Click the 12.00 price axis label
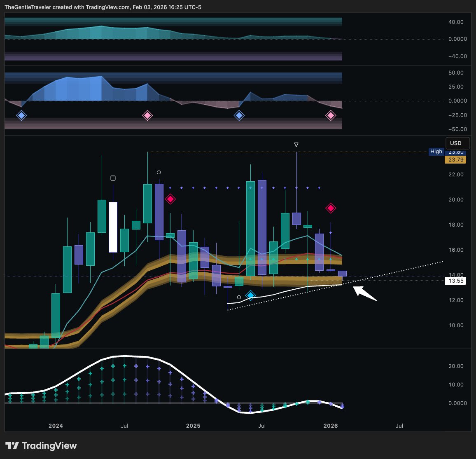The height and width of the screenshot is (459, 476). pyautogui.click(x=456, y=300)
